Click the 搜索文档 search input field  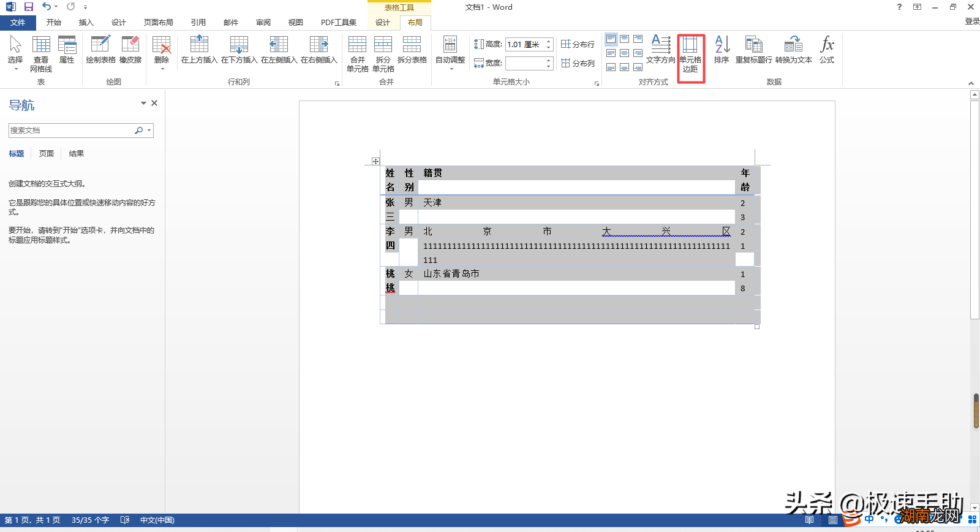[x=70, y=131]
